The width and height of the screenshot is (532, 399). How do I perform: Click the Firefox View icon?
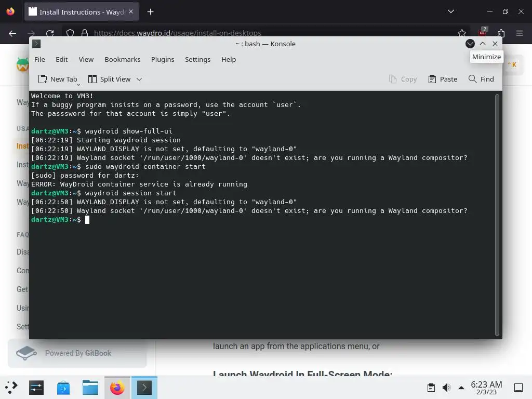point(10,12)
